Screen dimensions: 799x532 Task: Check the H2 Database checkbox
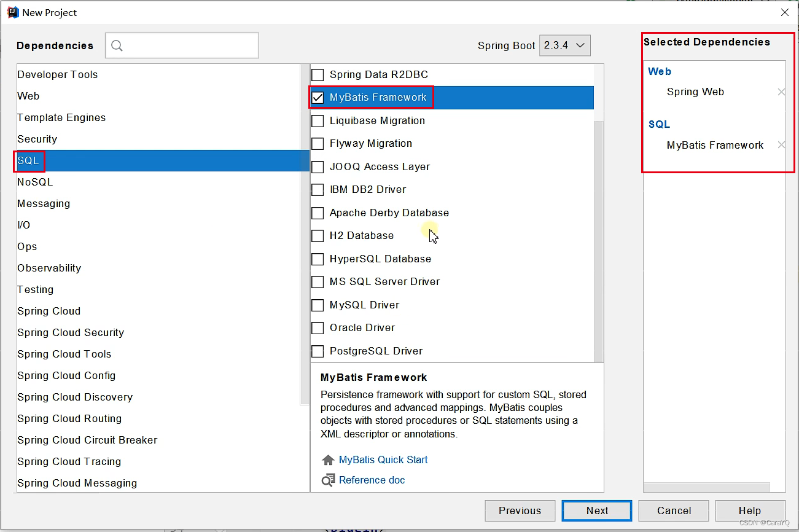click(318, 236)
